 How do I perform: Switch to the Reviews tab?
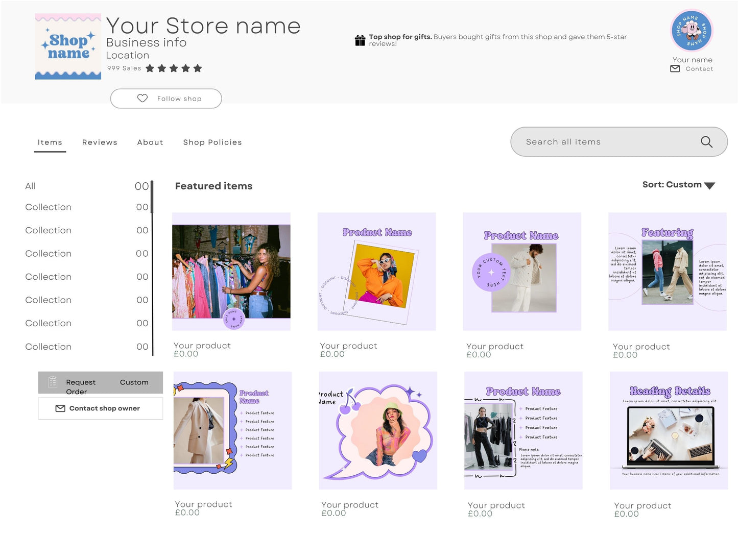click(100, 142)
